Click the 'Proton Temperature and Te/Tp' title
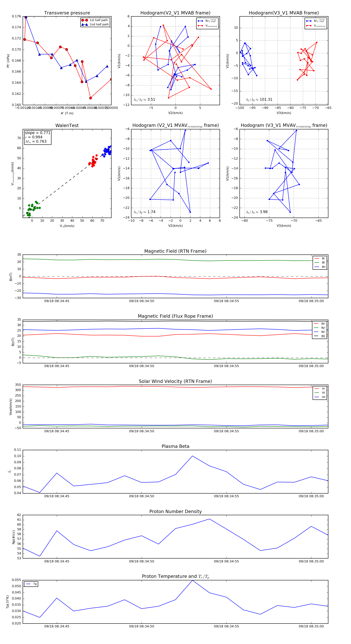This screenshot has height=644, width=351. coord(175,576)
